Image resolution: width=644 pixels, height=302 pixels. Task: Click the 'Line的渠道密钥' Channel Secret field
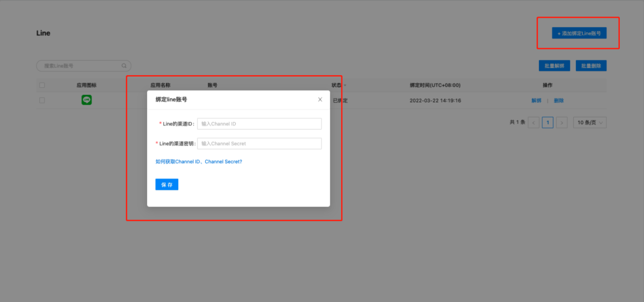[x=259, y=144]
